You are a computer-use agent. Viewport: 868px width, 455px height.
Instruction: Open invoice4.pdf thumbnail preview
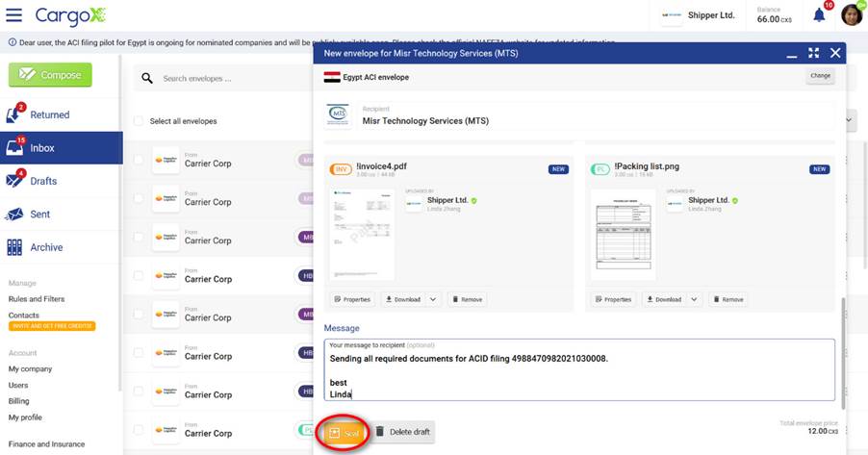pos(362,234)
